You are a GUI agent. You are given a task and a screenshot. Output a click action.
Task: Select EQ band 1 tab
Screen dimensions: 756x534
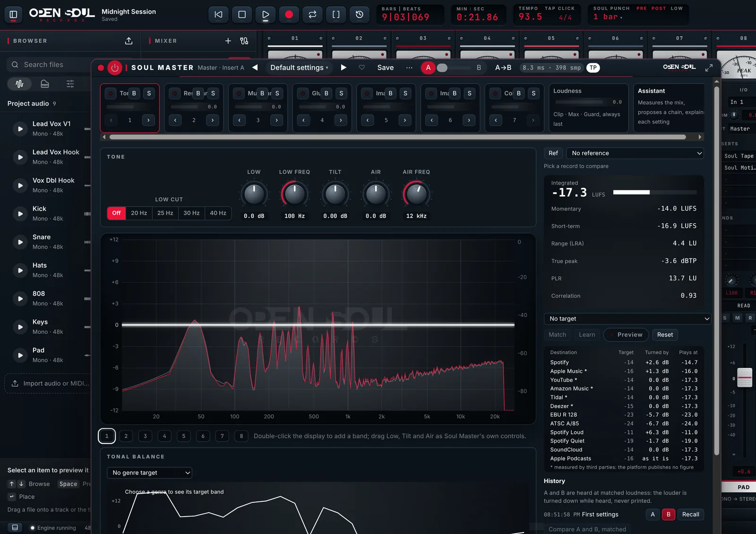pyautogui.click(x=107, y=436)
